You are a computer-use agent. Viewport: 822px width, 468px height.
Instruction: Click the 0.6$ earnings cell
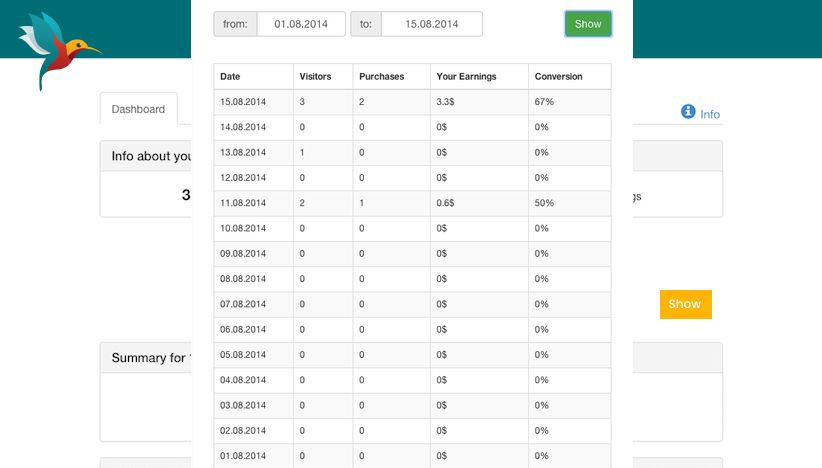point(446,203)
